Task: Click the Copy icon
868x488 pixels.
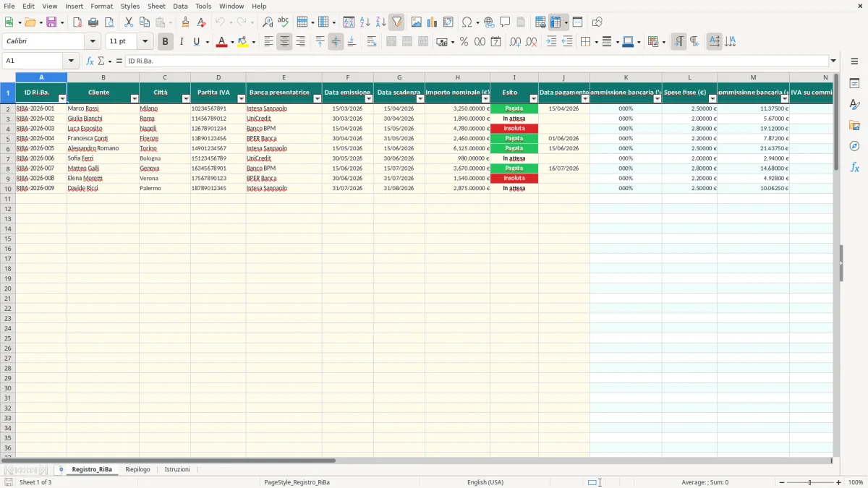Action: tap(145, 22)
